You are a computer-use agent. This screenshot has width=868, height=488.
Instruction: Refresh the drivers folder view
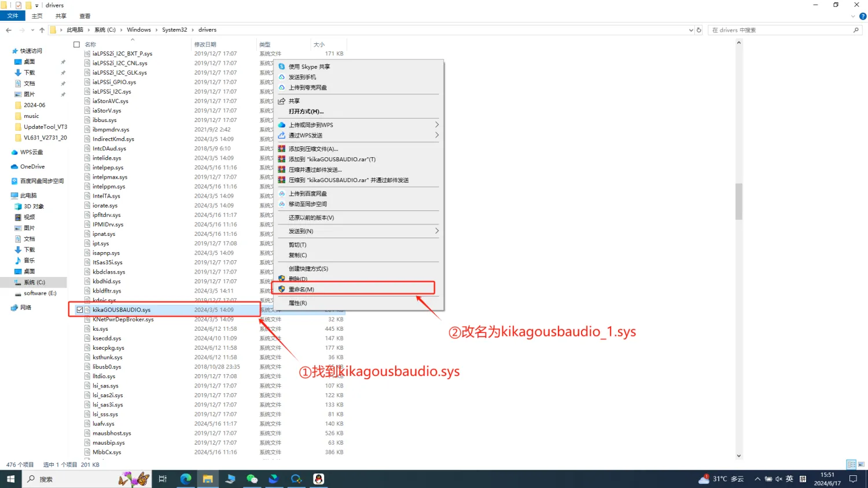(x=699, y=30)
